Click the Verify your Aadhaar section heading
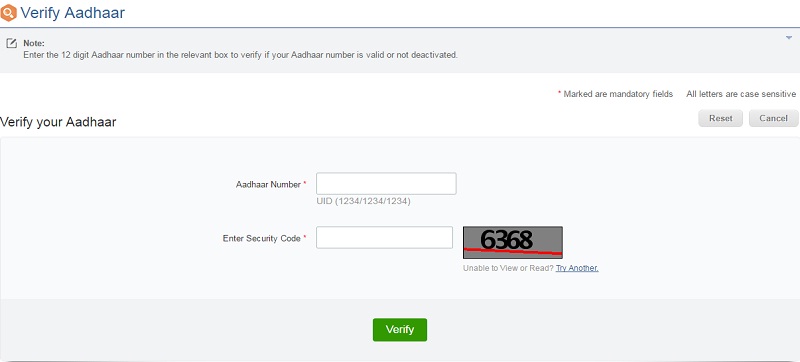Viewport: 800px width, 362px height. click(x=58, y=122)
